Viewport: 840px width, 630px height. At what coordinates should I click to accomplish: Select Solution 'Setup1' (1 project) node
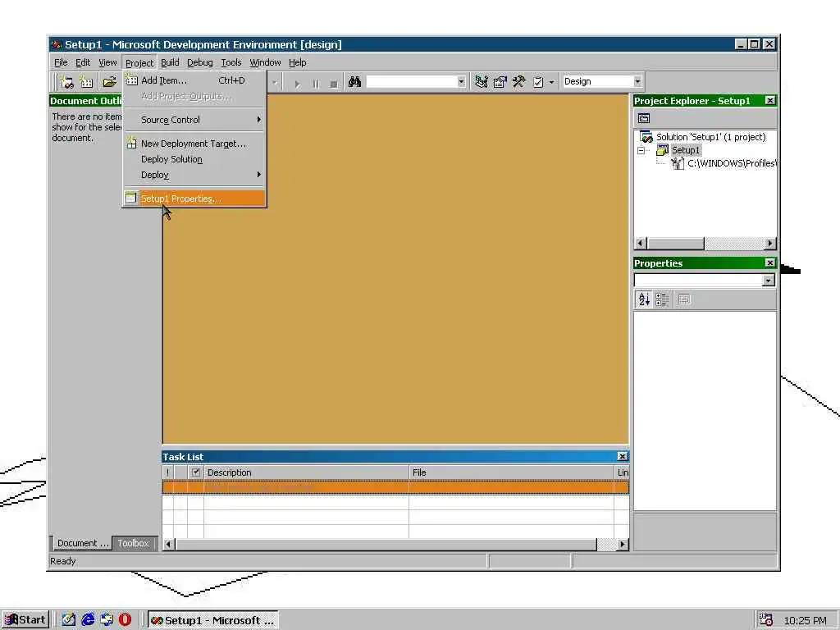711,137
